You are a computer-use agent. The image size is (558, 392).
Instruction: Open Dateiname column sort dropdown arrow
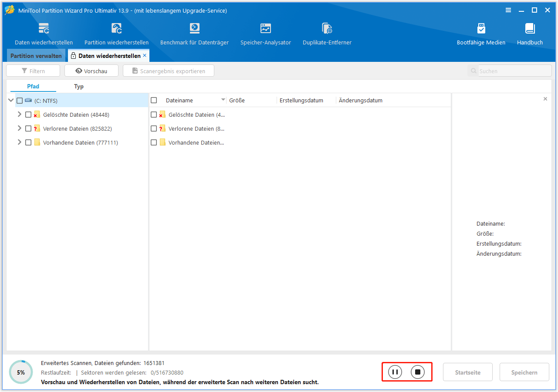tap(223, 100)
